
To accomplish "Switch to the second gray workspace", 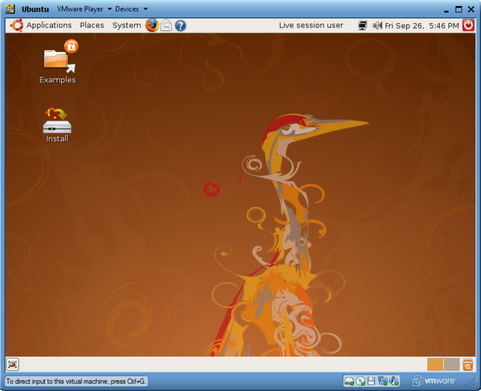I will point(451,364).
